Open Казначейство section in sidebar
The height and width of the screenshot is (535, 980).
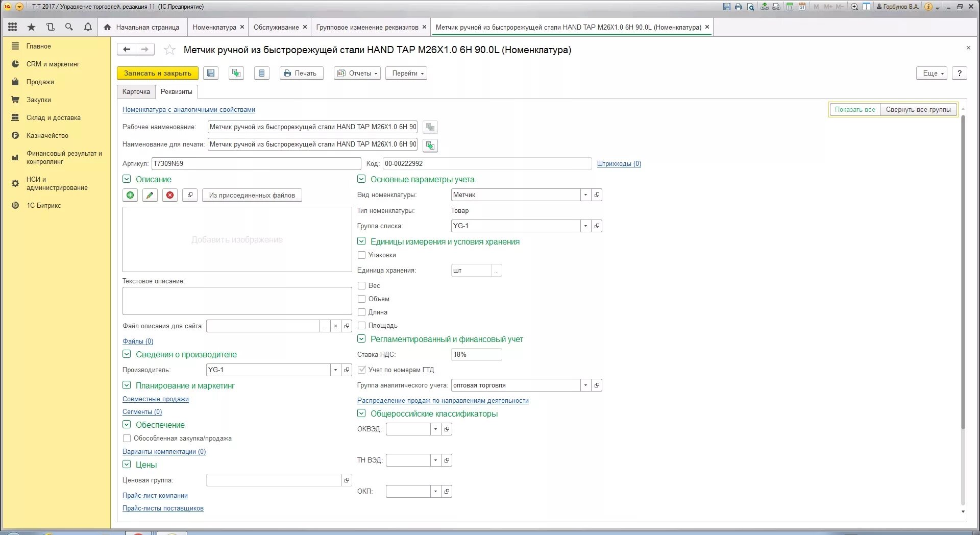coord(47,135)
